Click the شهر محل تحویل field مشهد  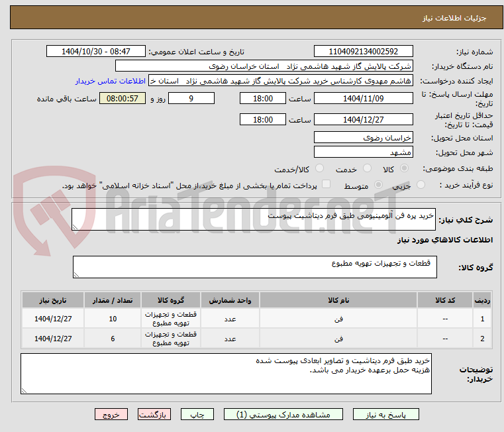(x=363, y=152)
